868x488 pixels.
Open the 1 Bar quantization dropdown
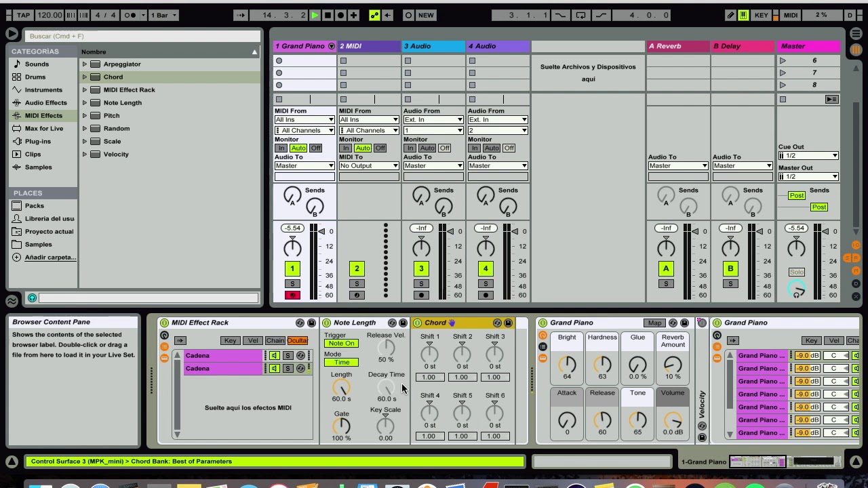point(163,15)
